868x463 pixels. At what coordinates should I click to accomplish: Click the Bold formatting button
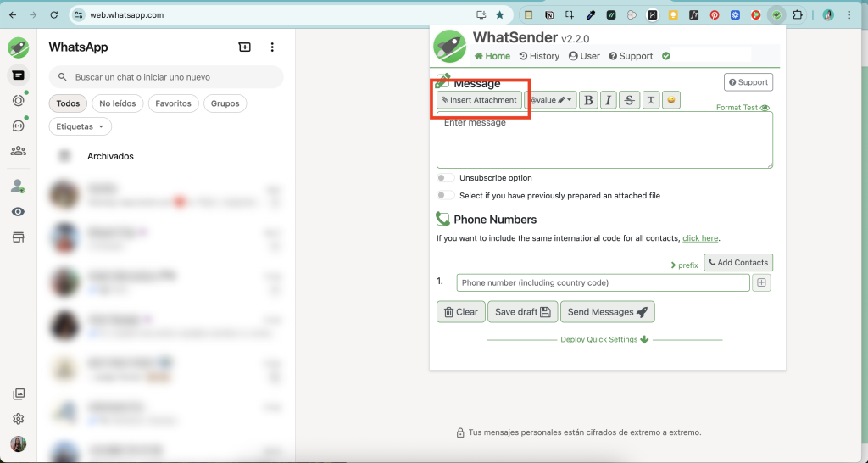pyautogui.click(x=589, y=100)
